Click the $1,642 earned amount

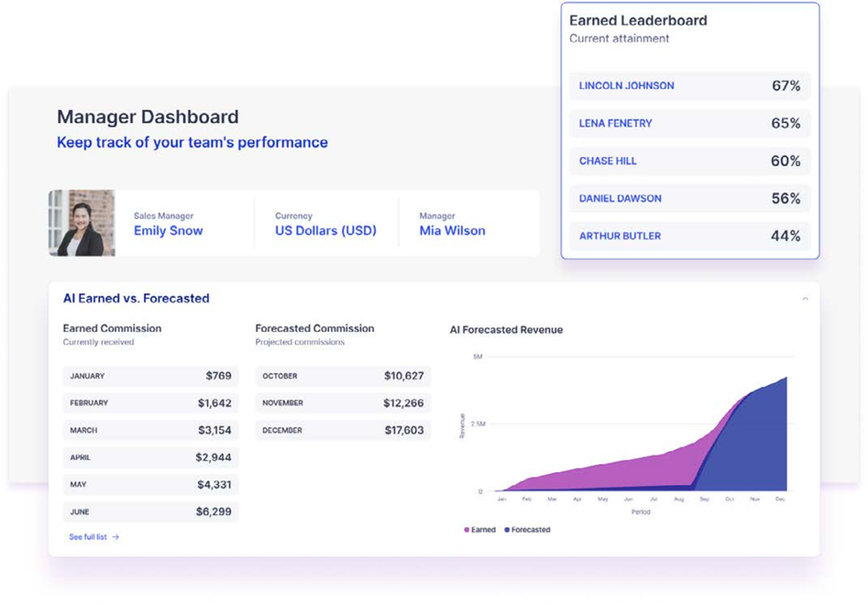(x=214, y=403)
